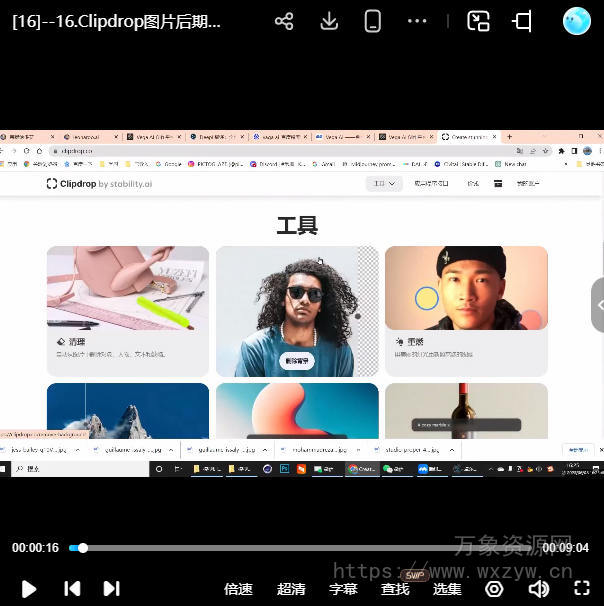Click the picture-in-picture mini window icon
The width and height of the screenshot is (604, 606).
479,21
